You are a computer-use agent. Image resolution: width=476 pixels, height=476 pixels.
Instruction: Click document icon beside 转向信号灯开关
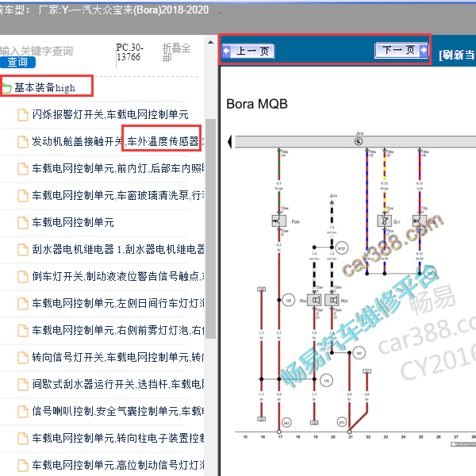click(23, 358)
